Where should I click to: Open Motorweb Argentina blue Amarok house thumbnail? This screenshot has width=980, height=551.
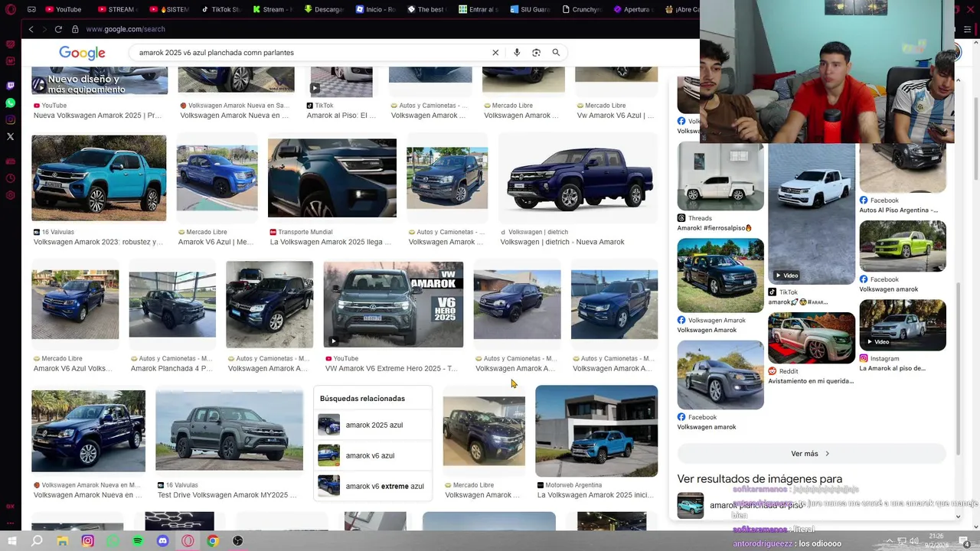596,431
